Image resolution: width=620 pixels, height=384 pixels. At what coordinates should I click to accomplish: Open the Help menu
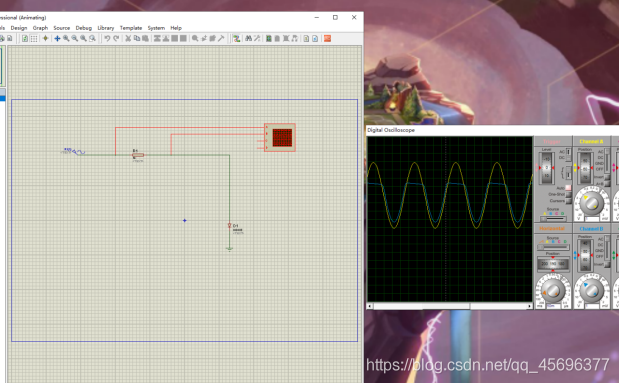[x=176, y=28]
